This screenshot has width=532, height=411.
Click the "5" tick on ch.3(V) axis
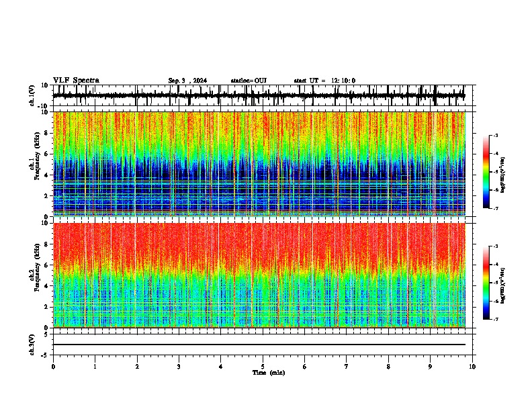(46, 334)
